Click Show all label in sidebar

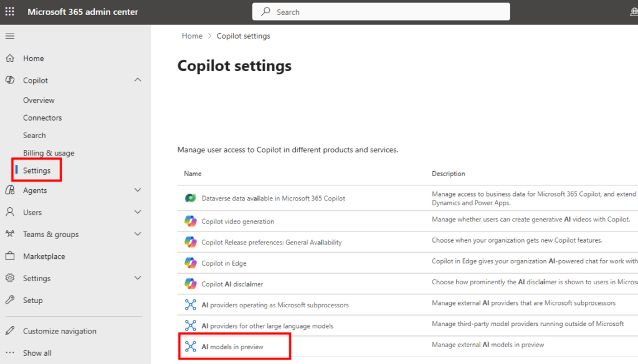[x=37, y=353]
